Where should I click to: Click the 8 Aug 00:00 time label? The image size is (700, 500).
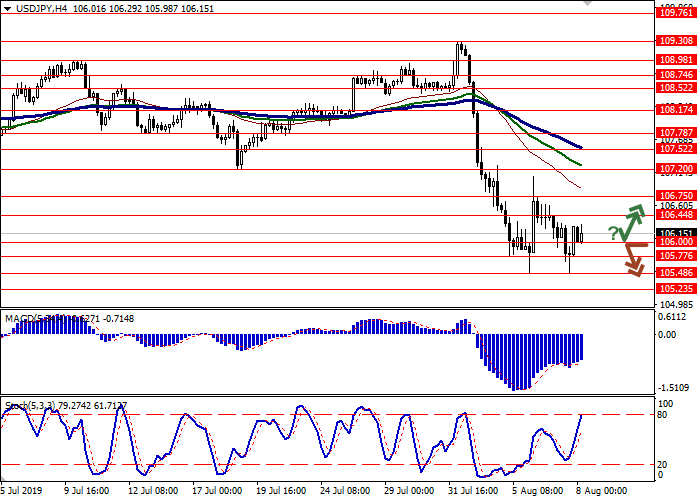(602, 491)
